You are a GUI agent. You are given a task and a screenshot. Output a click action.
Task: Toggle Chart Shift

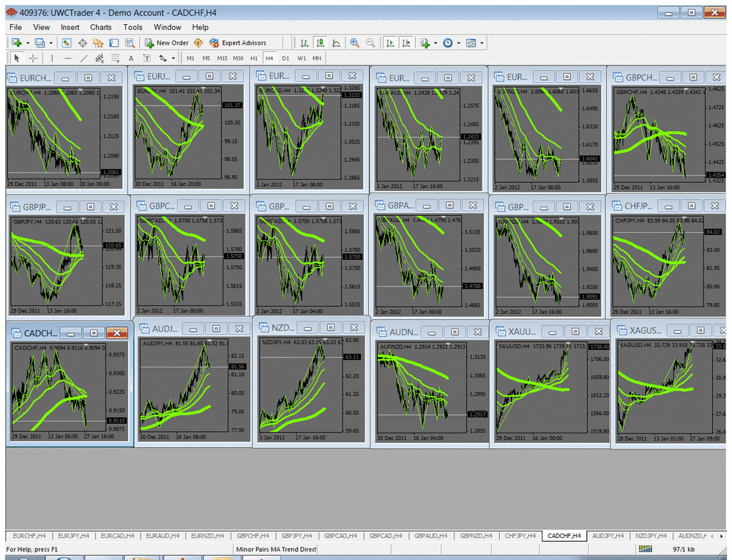[406, 43]
